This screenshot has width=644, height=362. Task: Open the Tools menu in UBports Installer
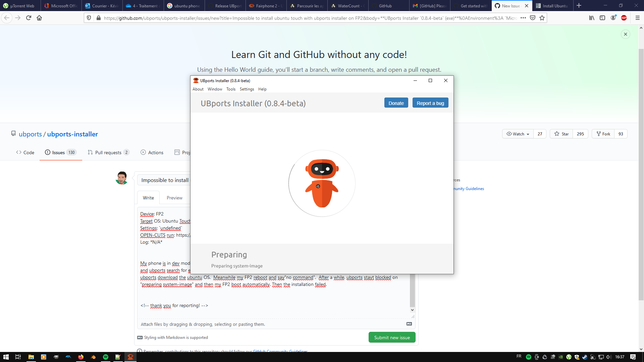pos(231,89)
